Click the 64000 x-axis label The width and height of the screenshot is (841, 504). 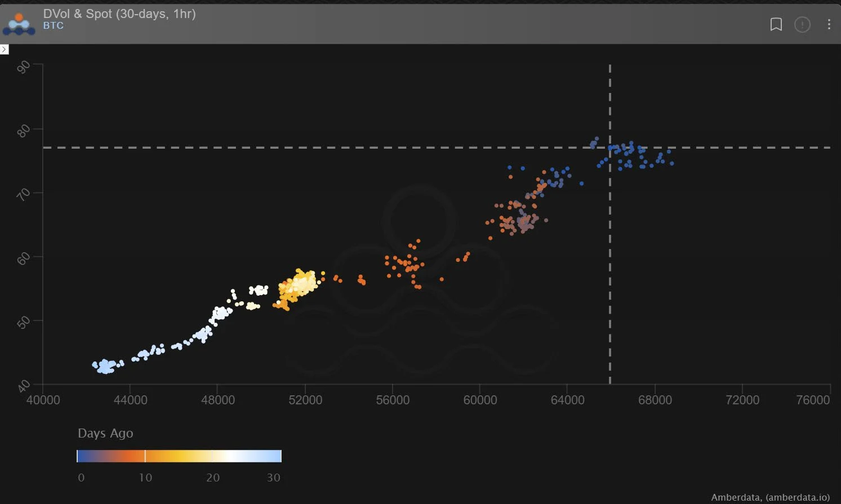click(567, 400)
